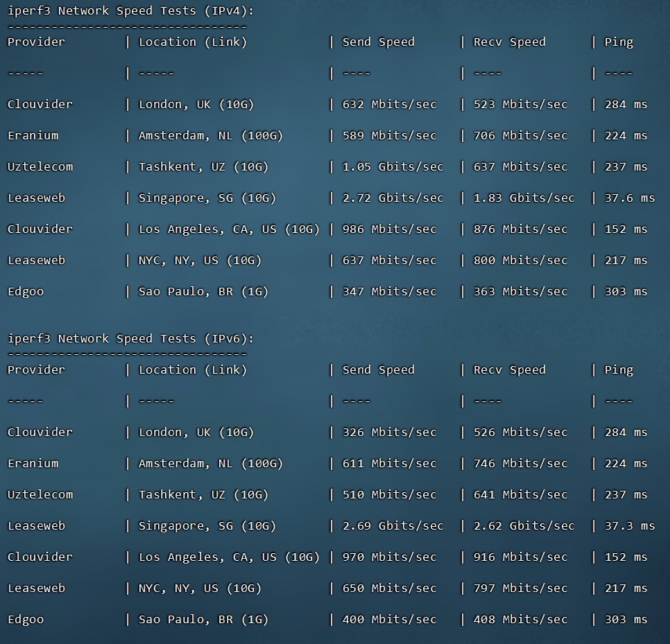Click "Edgoo" provider in the IPv4 table

[x=26, y=292]
